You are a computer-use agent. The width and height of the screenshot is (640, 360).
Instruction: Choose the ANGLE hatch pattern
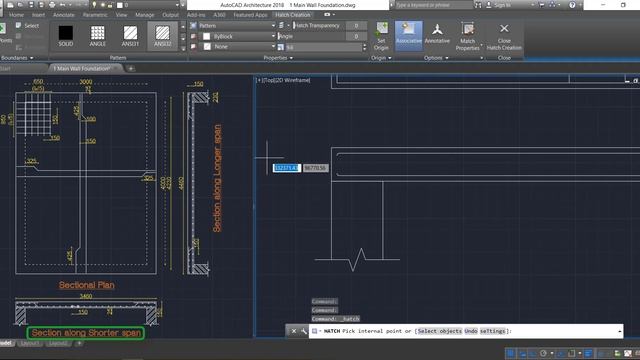[x=98, y=36]
